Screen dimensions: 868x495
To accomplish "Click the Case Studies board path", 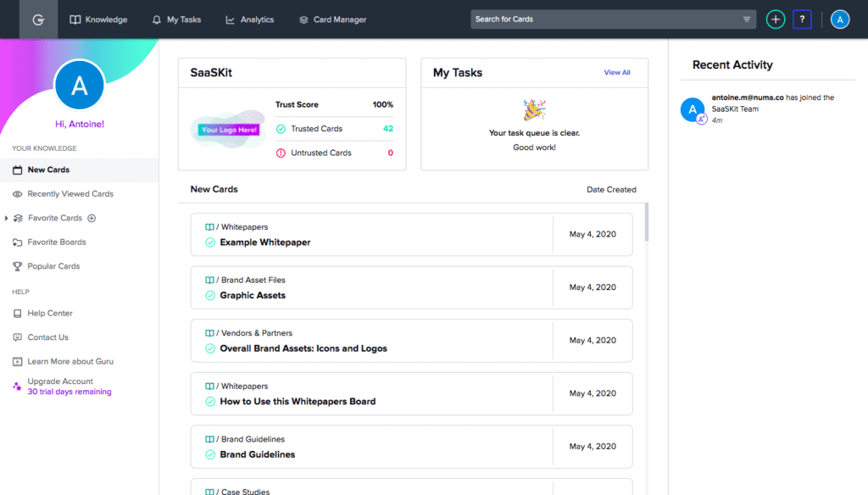I will (245, 491).
